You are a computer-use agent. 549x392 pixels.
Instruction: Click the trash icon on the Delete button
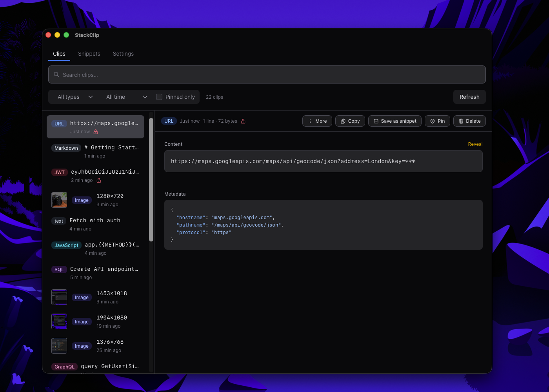click(x=461, y=121)
